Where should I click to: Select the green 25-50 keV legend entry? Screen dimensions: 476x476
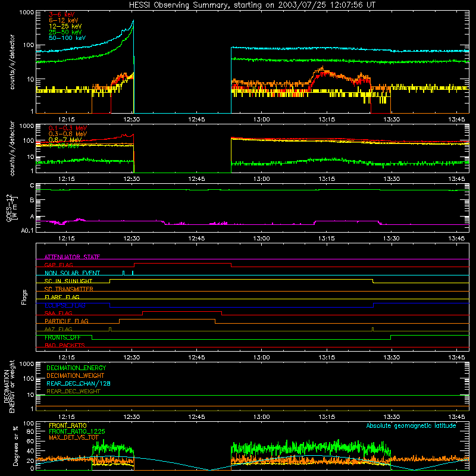65,32
